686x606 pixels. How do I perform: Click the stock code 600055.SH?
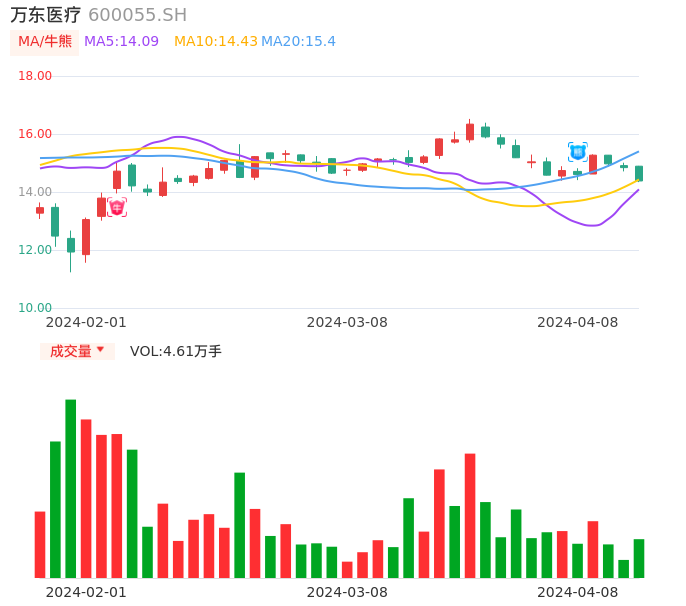coord(137,15)
